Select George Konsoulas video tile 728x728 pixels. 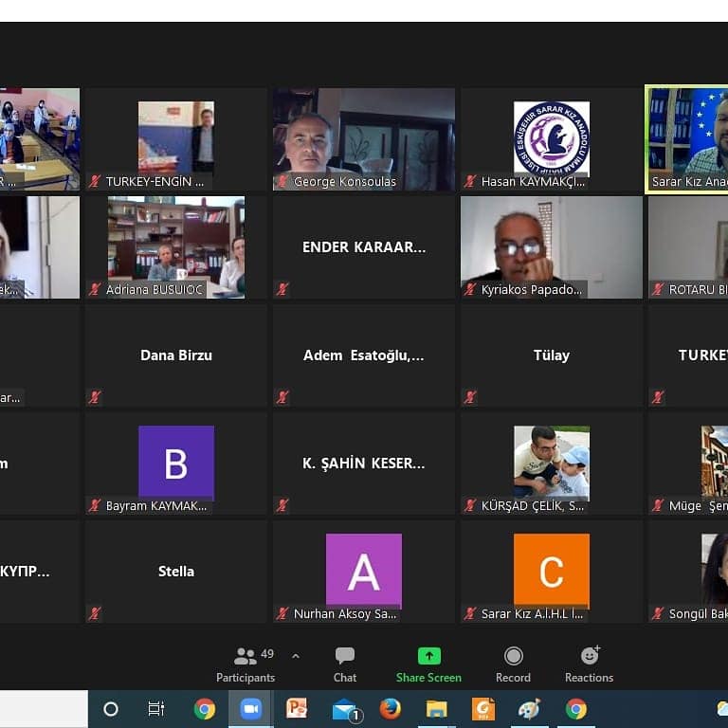coord(364,138)
